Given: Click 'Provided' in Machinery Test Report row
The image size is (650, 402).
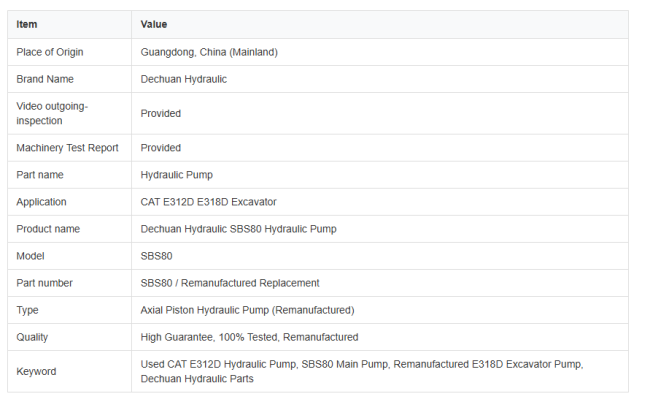Looking at the screenshot, I should coord(160,148).
